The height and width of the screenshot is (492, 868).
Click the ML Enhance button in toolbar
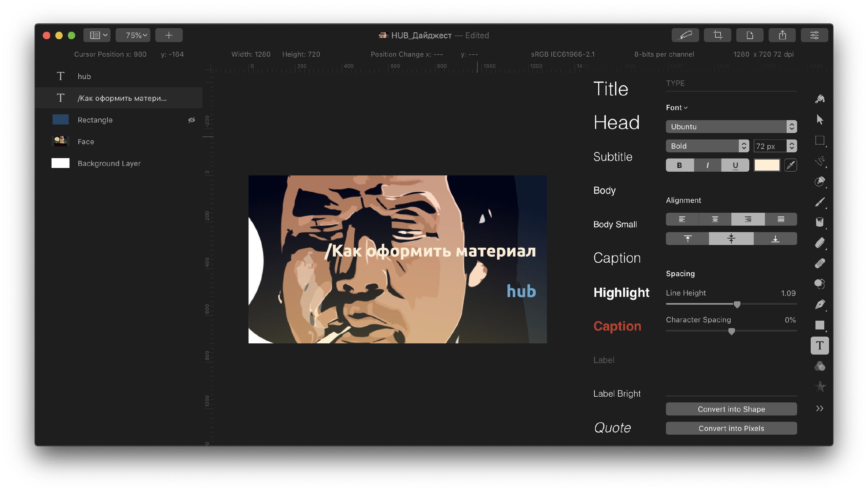685,35
